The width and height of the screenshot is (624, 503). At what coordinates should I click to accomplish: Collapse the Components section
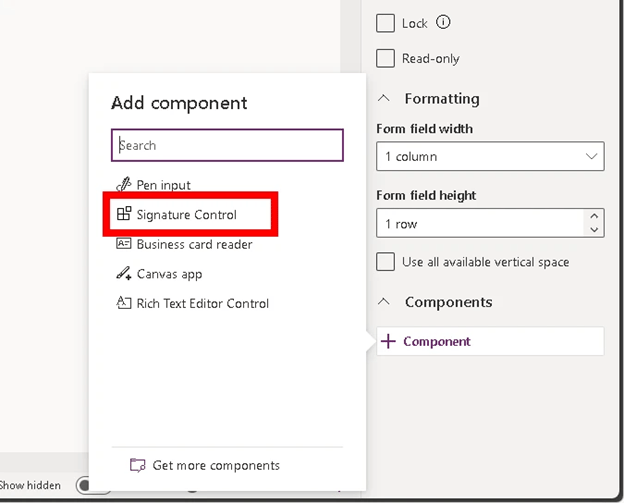[384, 302]
